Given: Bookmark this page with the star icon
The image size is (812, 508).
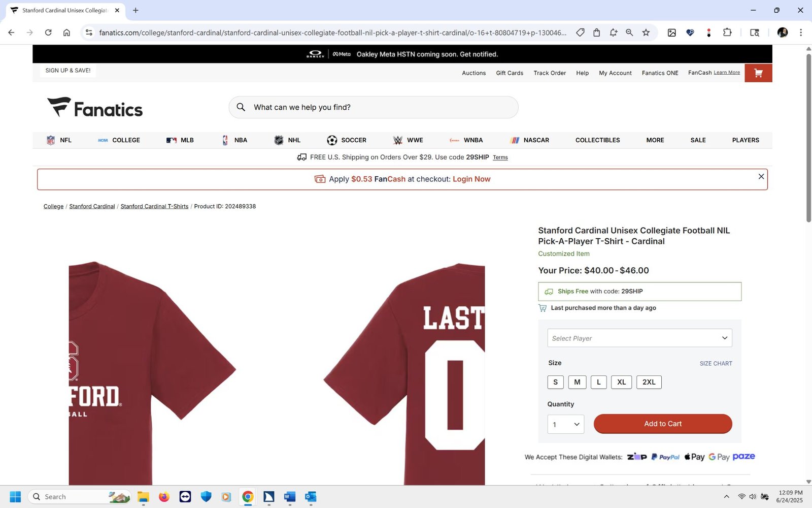Looking at the screenshot, I should coord(646,33).
